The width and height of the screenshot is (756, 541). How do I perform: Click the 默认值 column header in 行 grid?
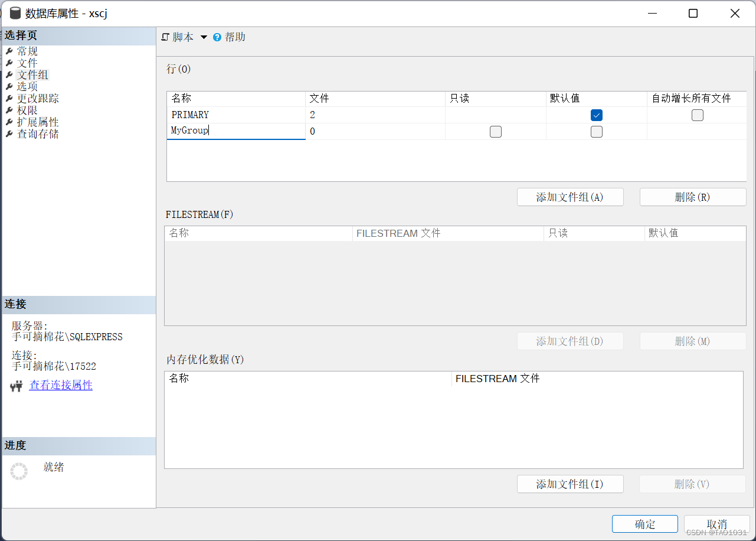click(597, 99)
